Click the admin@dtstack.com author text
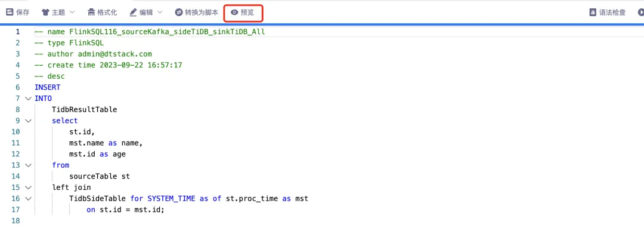Image resolution: width=644 pixels, height=243 pixels. [x=115, y=54]
